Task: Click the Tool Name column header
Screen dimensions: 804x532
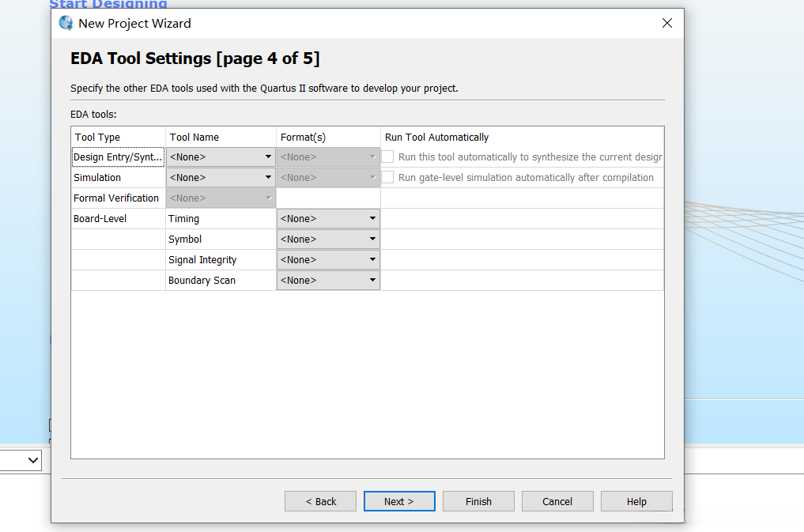Action: [x=194, y=138]
